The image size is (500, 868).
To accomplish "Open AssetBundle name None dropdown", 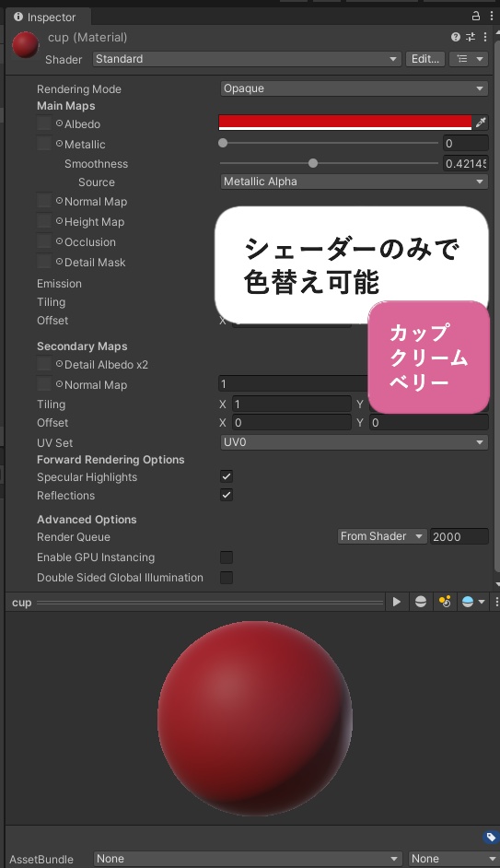I will click(247, 859).
